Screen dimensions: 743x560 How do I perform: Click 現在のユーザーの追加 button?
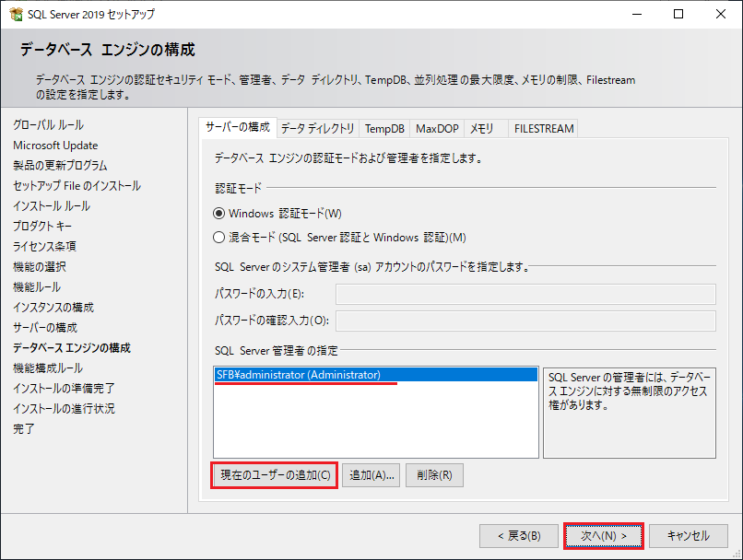point(273,475)
